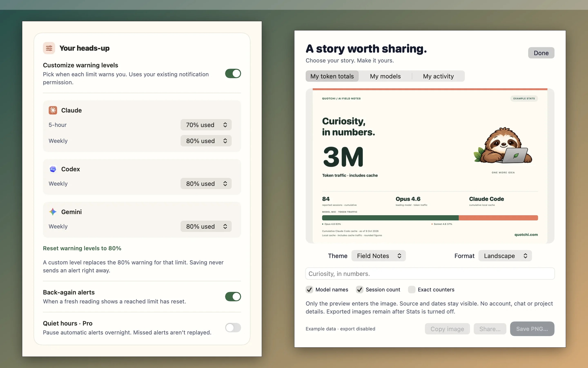588x368 pixels.
Task: Open Claude 5-hour 70% used dropdown
Action: 206,125
